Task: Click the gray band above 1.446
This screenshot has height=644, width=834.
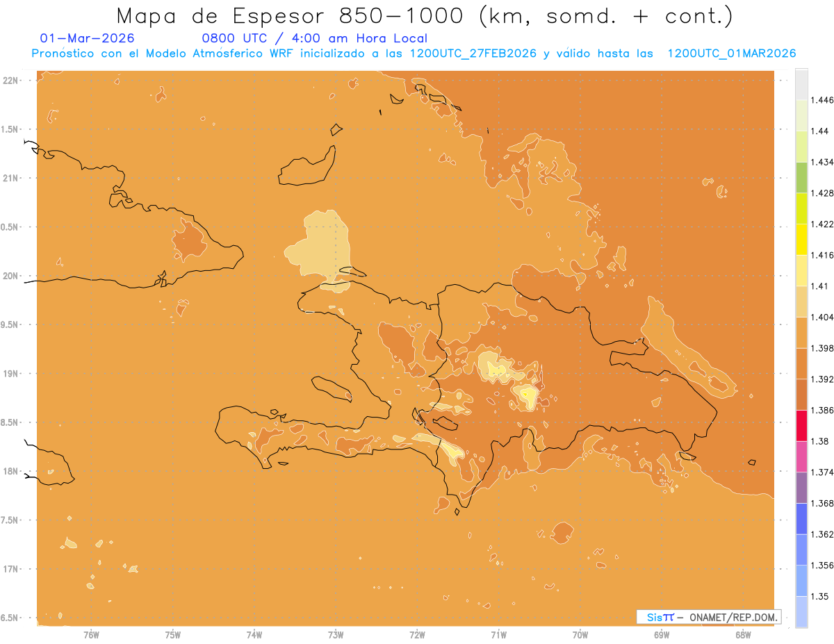Action: (x=801, y=84)
